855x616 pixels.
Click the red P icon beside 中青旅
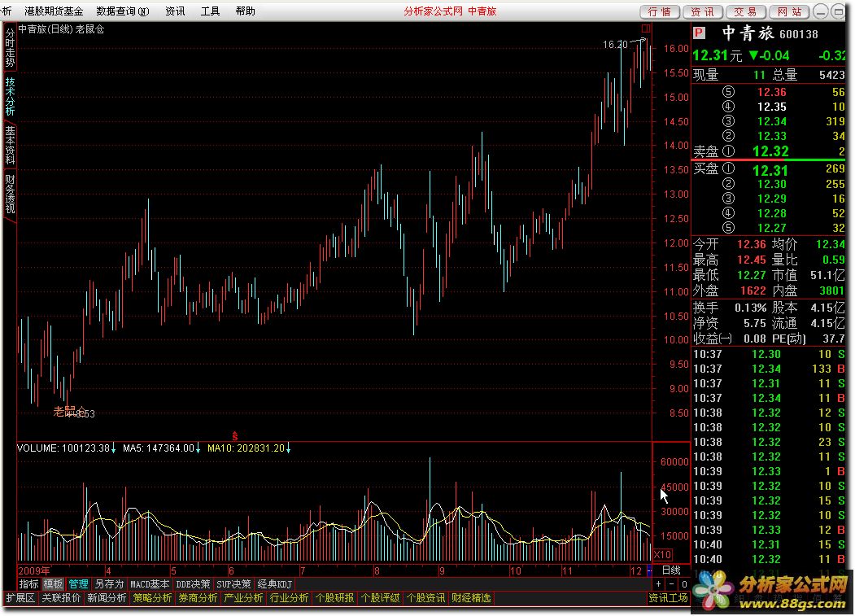pos(699,34)
